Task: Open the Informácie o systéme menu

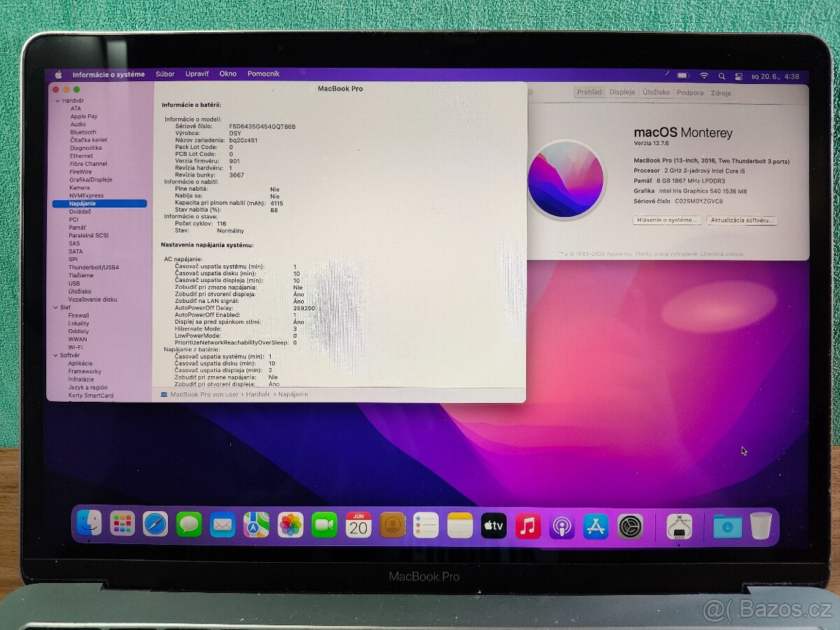Action: click(108, 74)
